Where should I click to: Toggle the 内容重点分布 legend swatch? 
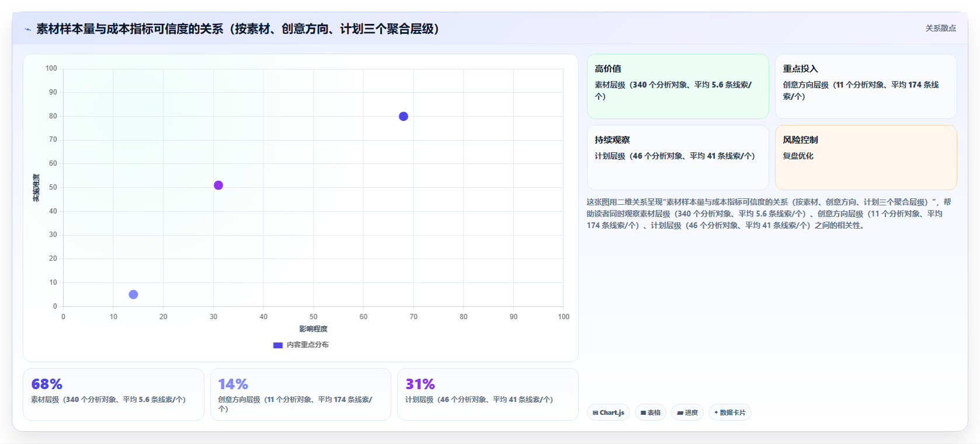(278, 345)
